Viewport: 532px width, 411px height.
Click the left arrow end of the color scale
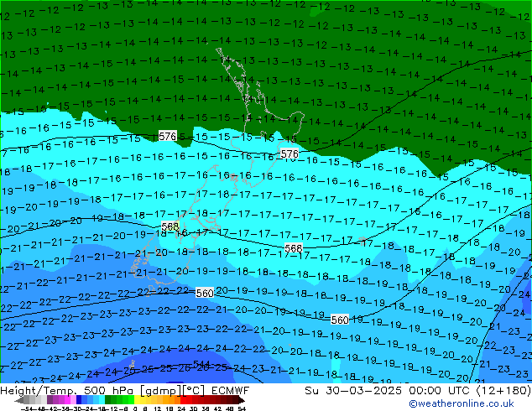point(19,400)
